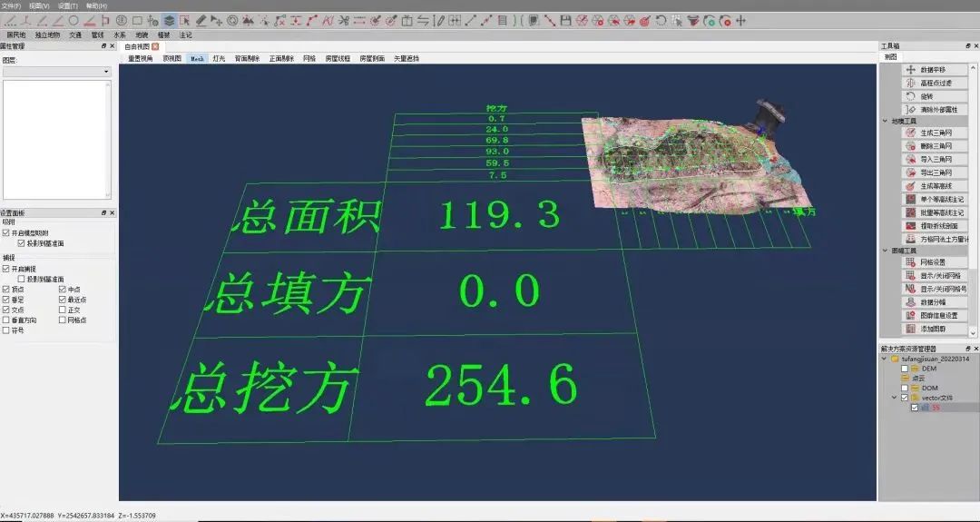This screenshot has width=980, height=522.
Task: Uncheck the 中点 (midpoint) snap checkbox
Action: [x=63, y=290]
